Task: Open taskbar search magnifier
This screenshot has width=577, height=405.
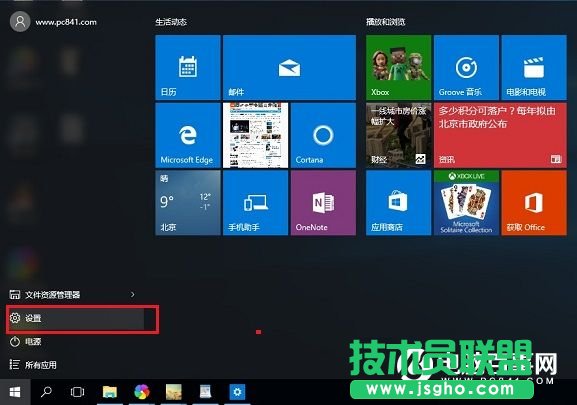Action: click(x=46, y=392)
